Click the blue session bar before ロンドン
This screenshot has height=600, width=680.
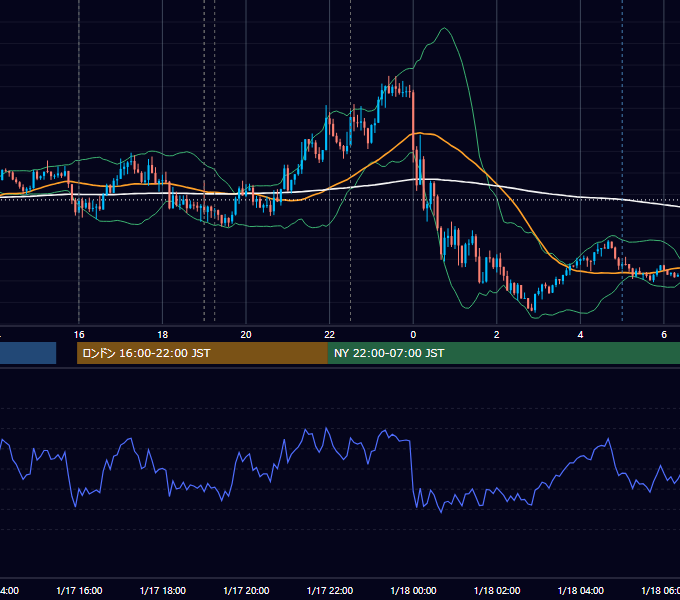28,353
